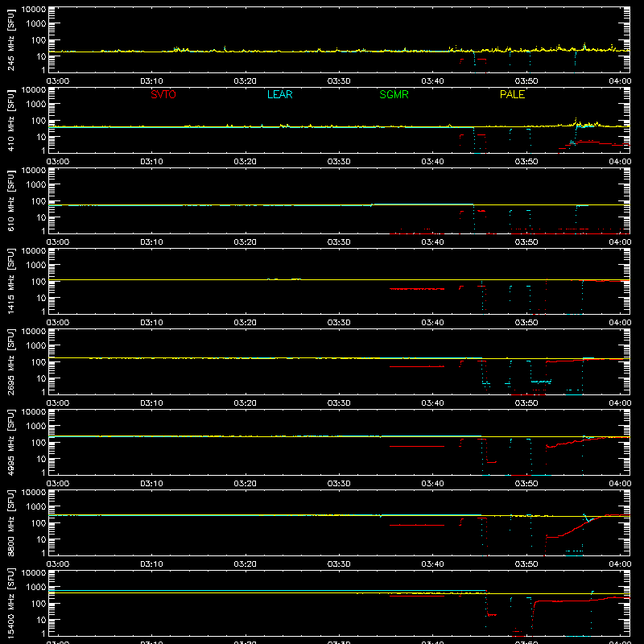This screenshot has width=644, height=644.
Task: Click 03:00 label under 1415 MHz plot
Action: click(x=57, y=323)
